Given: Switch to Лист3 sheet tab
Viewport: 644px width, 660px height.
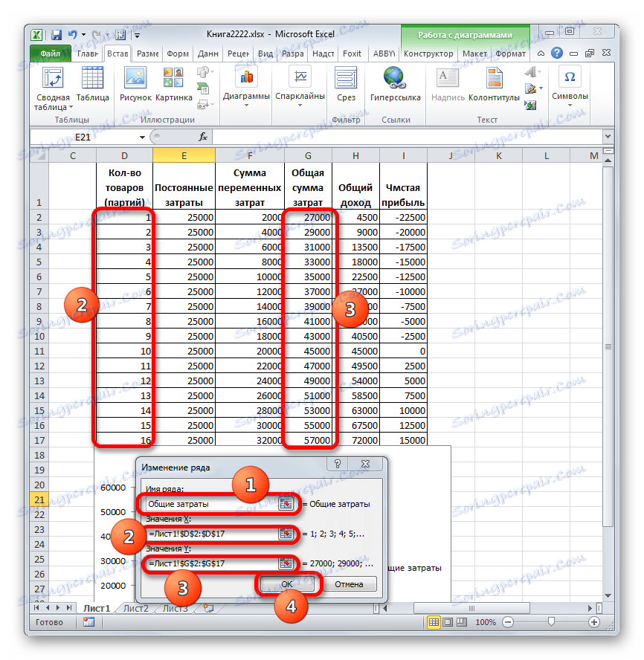Looking at the screenshot, I should [x=175, y=608].
